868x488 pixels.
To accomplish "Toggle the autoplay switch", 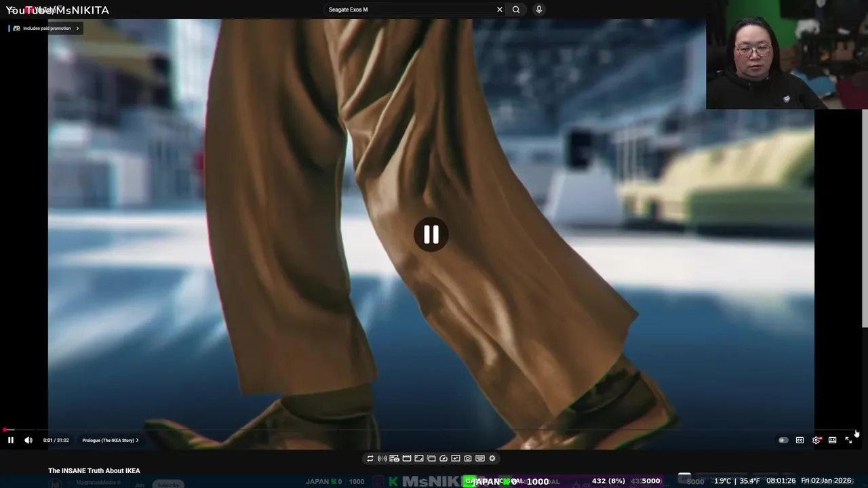I will (x=783, y=441).
